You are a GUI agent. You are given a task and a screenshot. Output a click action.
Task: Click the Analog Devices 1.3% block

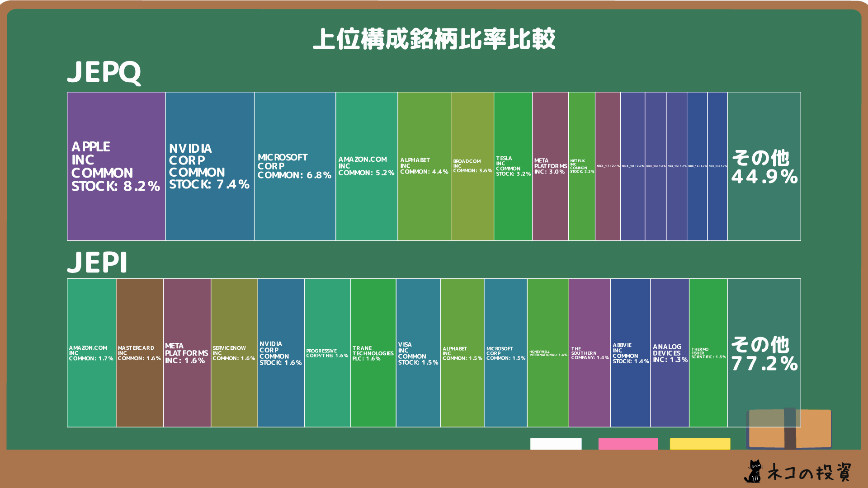(x=670, y=353)
